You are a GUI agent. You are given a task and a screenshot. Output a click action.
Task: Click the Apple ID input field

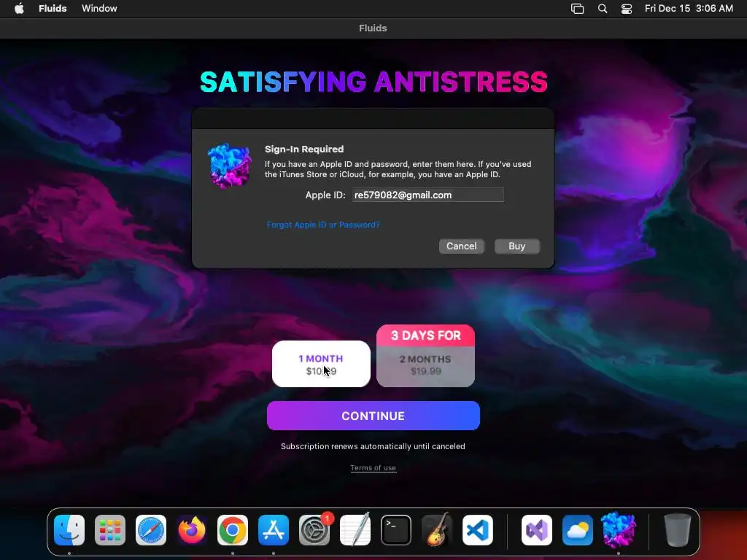point(427,195)
